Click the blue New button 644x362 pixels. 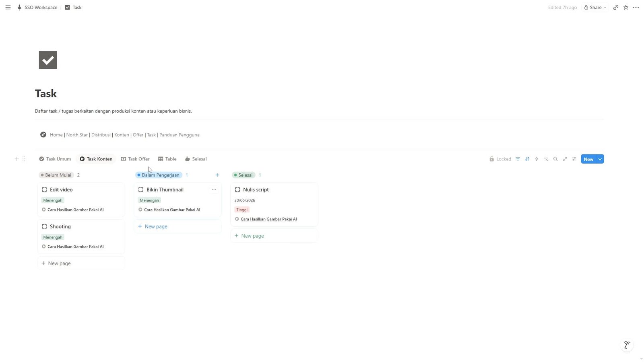[x=588, y=159]
